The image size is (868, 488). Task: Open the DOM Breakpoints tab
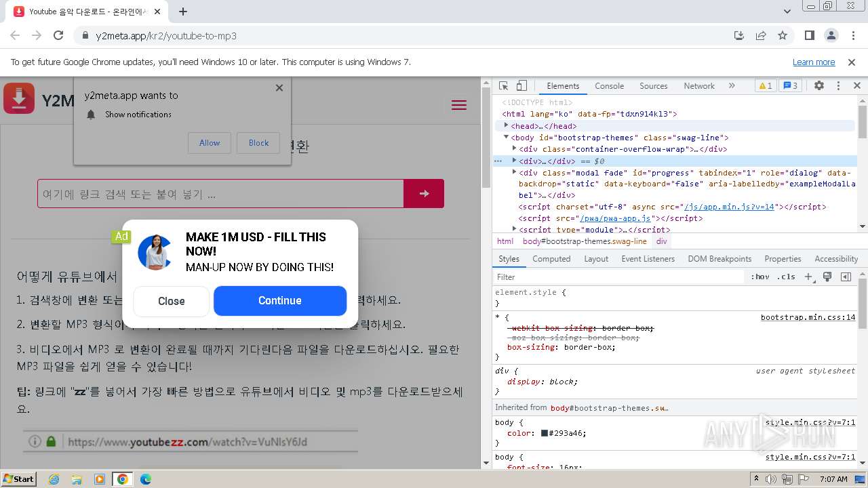coord(719,259)
